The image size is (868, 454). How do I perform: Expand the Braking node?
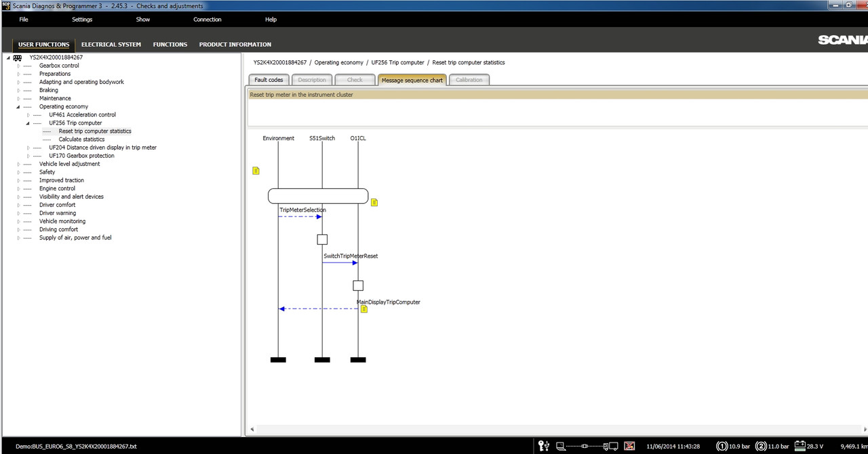click(x=18, y=90)
